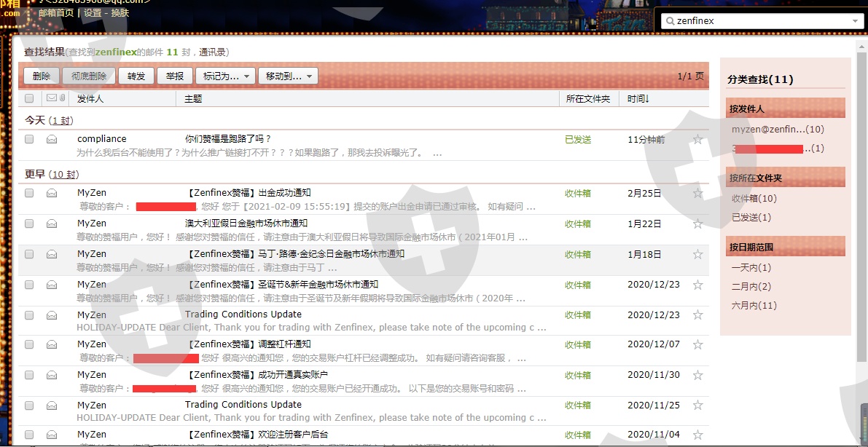This screenshot has width=868, height=447.
Task: Star the 调整杠杆通知 email
Action: point(697,344)
